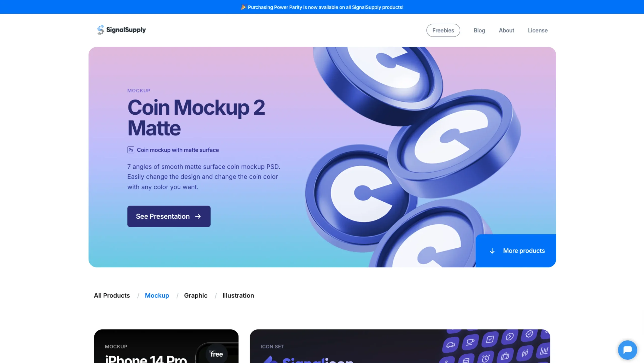Go to the Blog page
The image size is (644, 363).
(x=479, y=30)
